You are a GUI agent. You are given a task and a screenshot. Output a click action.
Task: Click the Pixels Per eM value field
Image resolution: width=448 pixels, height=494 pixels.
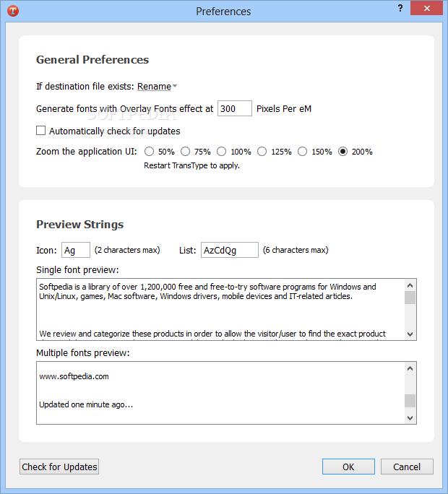point(235,108)
